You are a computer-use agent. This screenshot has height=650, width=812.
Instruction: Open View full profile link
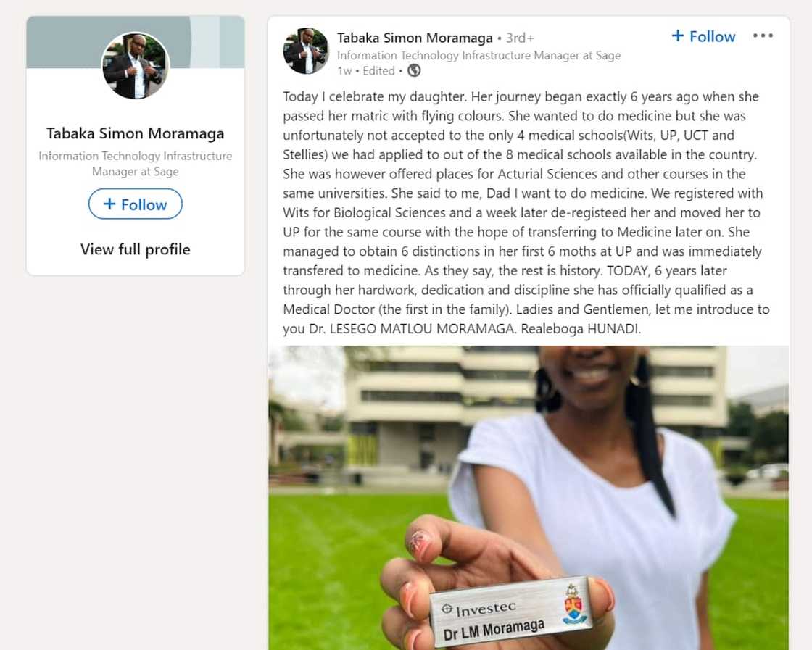[135, 249]
